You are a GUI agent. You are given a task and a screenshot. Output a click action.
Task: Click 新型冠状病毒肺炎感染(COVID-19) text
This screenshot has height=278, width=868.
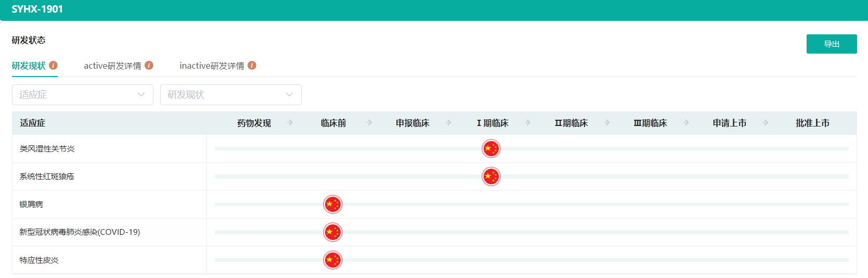tap(80, 232)
